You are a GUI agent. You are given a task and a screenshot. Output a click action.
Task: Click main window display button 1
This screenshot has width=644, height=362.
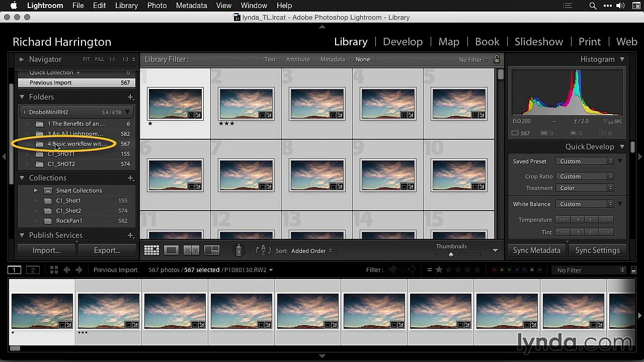coord(14,270)
